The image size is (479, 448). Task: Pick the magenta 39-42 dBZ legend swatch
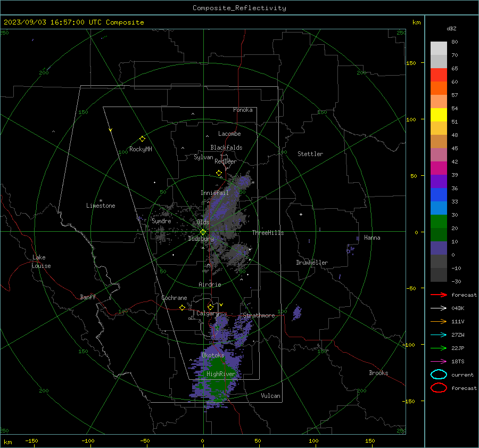click(x=439, y=168)
